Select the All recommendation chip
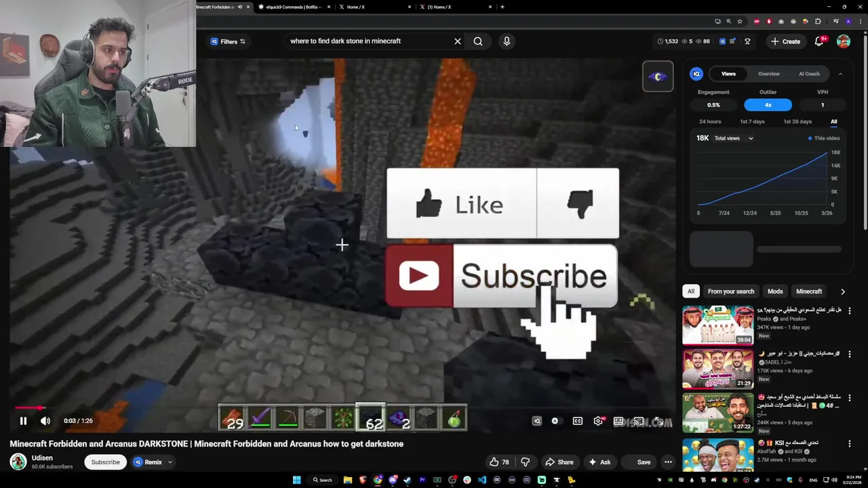Screen dimensions: 868x488 pyautogui.click(x=690, y=291)
